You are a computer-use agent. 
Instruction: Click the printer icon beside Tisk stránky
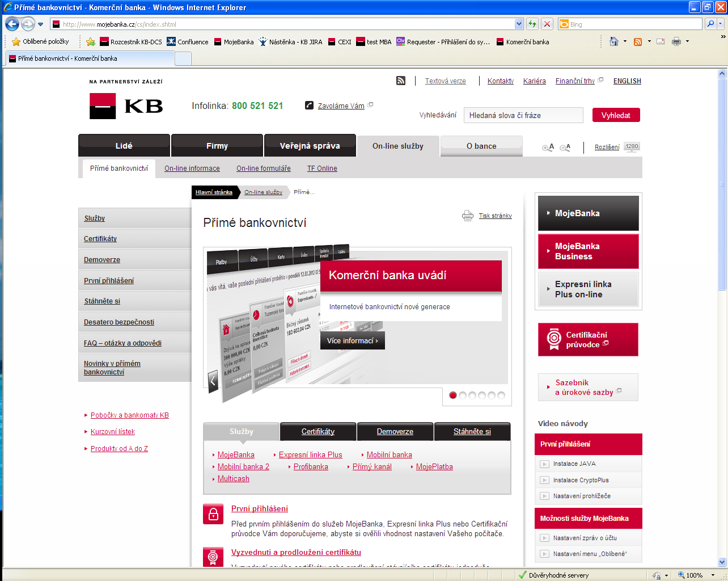(468, 216)
